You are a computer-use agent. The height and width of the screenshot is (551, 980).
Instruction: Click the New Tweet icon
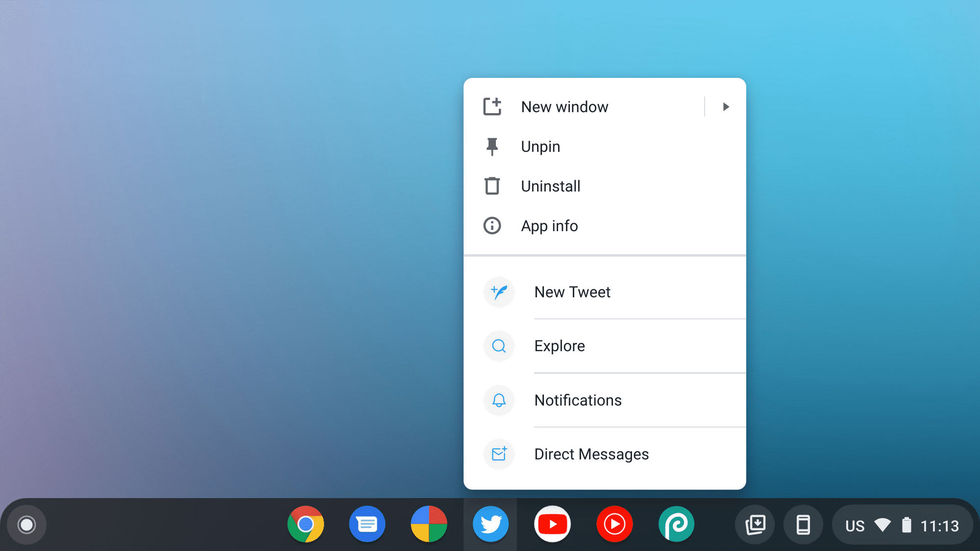click(499, 292)
